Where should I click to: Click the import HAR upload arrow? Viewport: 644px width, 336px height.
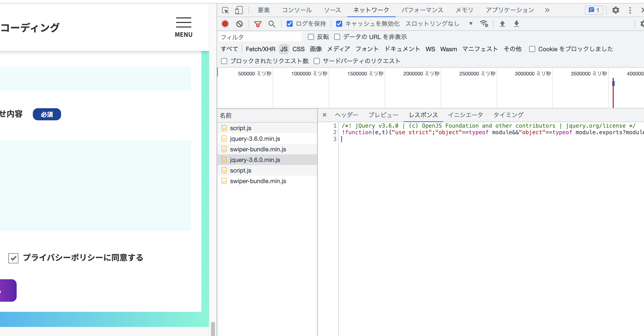[502, 24]
